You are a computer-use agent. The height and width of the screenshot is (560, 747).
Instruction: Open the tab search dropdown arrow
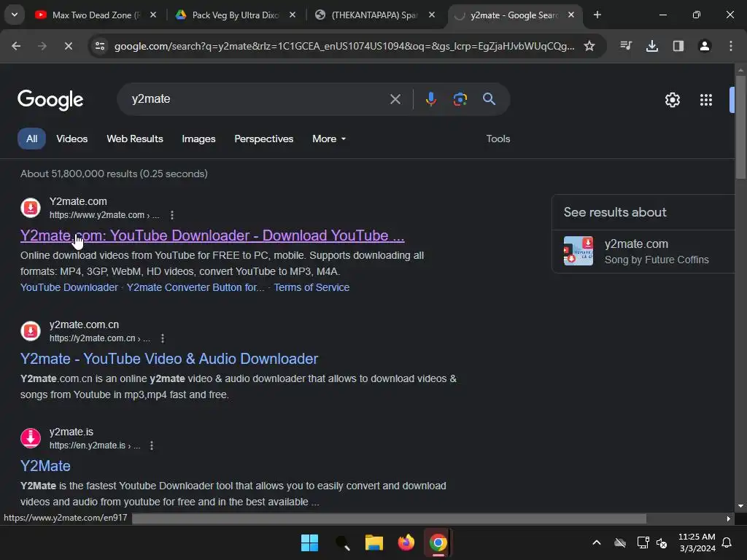15,15
